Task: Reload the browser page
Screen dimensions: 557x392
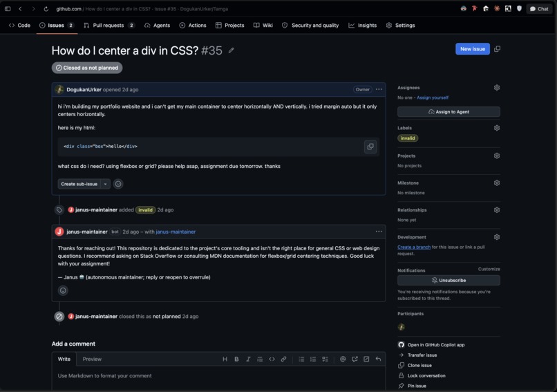Action: 46,9
